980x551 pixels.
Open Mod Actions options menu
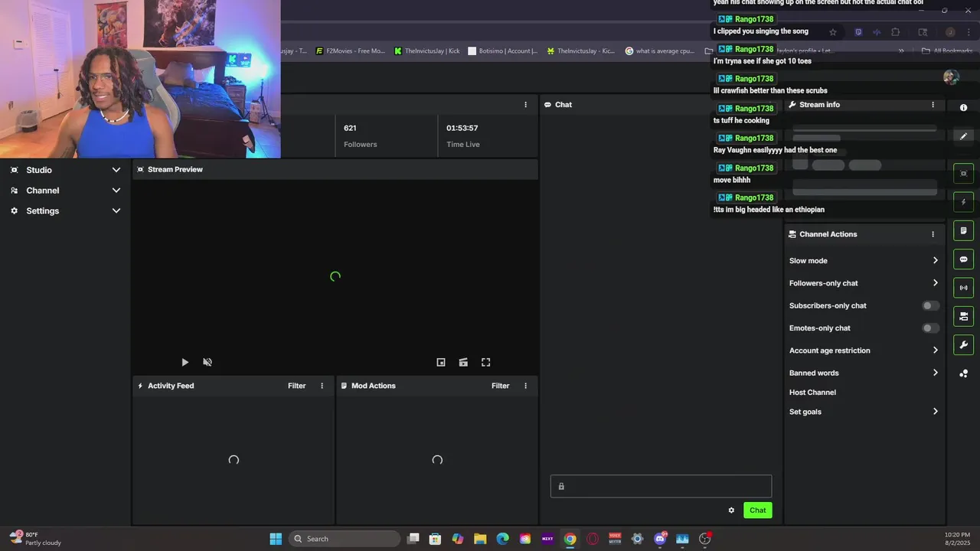coord(525,386)
